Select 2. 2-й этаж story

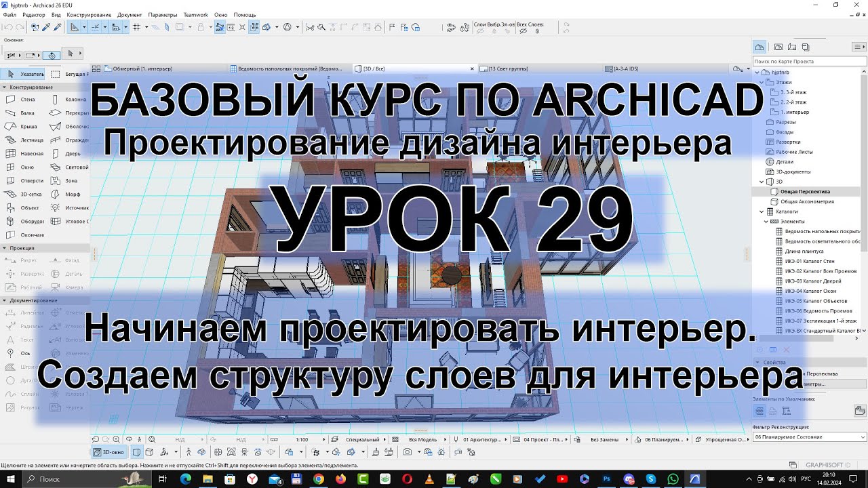(x=793, y=102)
